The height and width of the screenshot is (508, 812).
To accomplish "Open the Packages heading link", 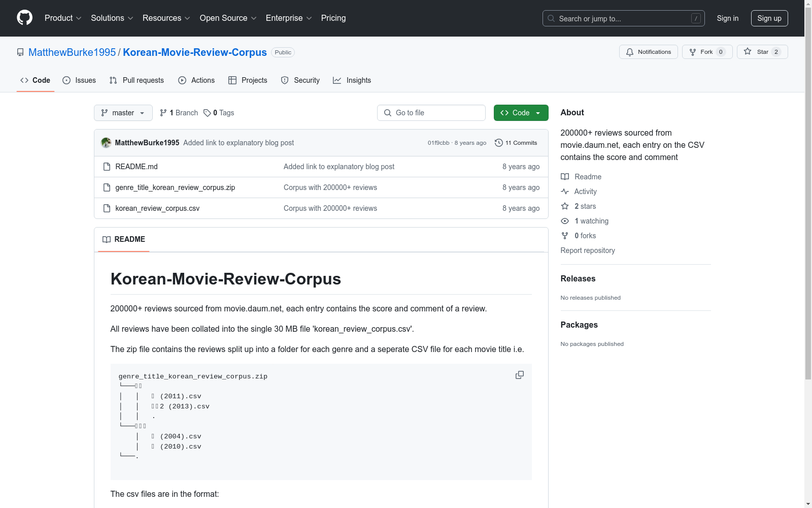I will [x=579, y=325].
